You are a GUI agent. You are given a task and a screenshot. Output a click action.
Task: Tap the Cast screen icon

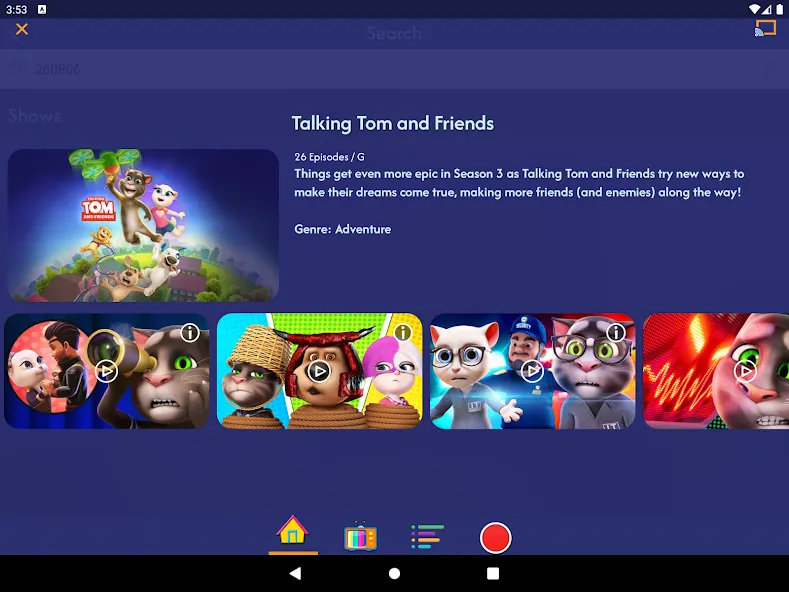(x=765, y=28)
